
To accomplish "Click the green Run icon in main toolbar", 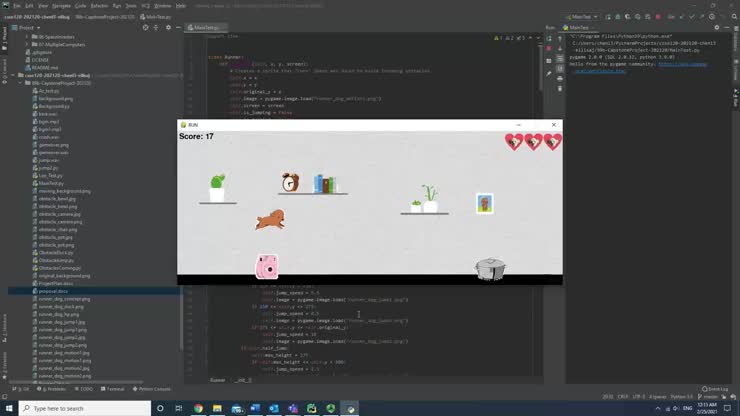I will click(x=608, y=17).
